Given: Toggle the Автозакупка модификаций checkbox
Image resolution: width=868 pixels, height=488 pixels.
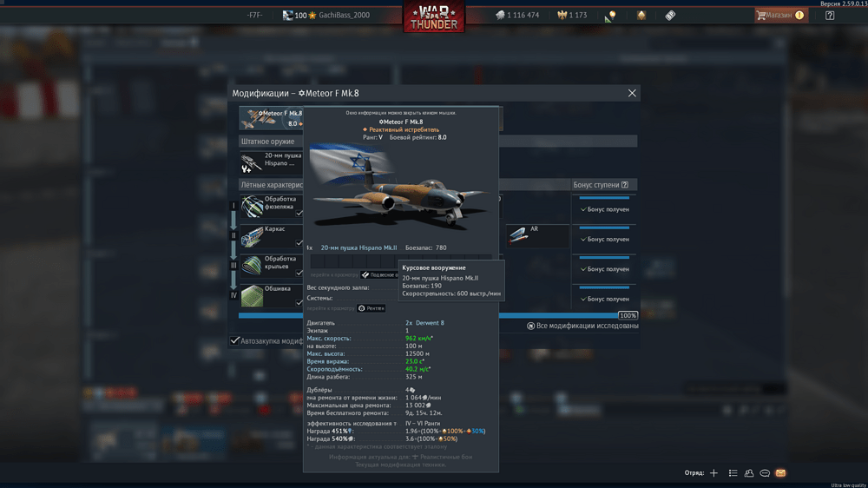Looking at the screenshot, I should 234,340.
